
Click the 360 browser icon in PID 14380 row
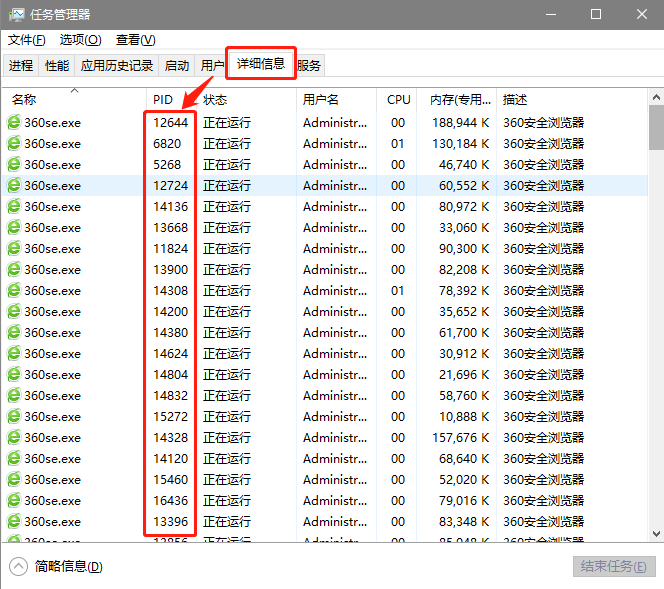point(14,332)
